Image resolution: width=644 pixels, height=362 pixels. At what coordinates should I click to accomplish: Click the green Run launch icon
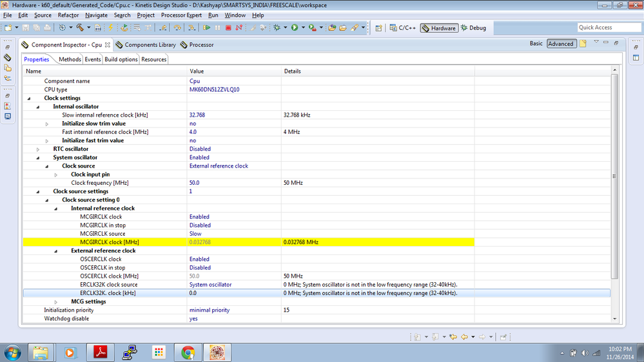pos(295,28)
